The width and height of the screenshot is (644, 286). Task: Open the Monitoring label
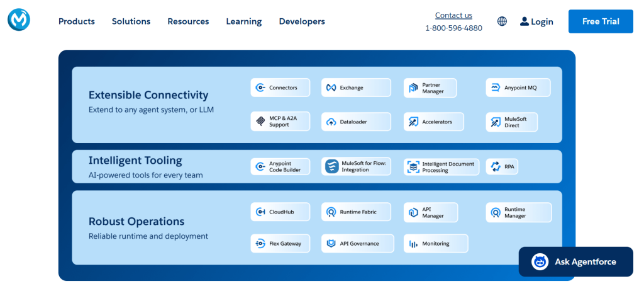436,244
